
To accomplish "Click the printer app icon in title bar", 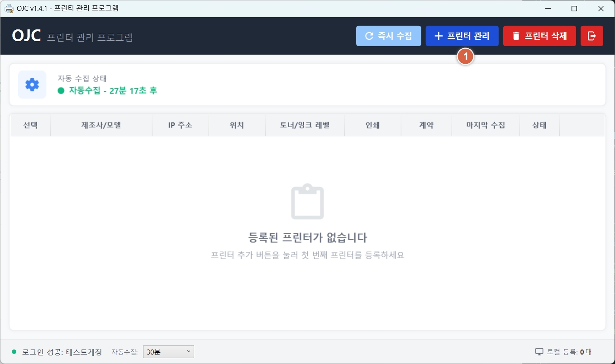I will (x=9, y=9).
